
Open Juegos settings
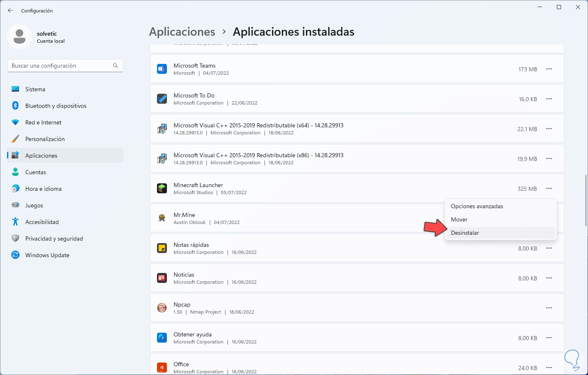pos(65,205)
